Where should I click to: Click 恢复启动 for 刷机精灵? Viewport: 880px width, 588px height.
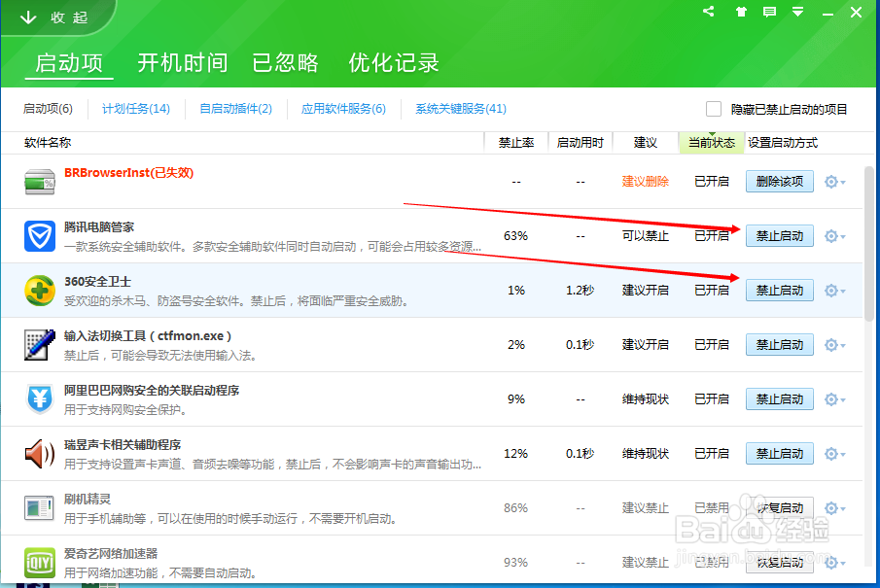779,507
